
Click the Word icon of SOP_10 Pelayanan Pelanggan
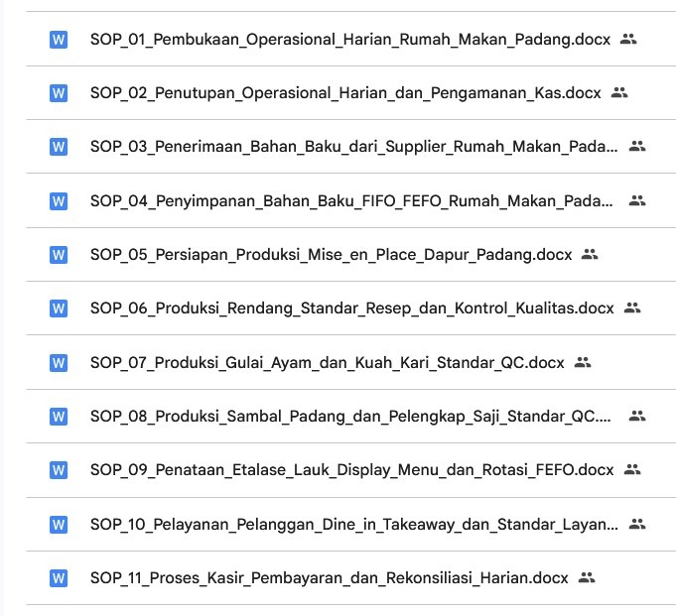[x=58, y=524]
